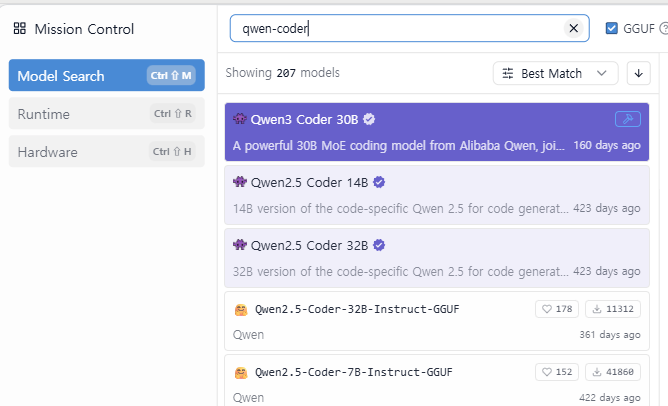Image resolution: width=668 pixels, height=406 pixels.
Task: Click the 178 likes heart badge
Action: pos(557,309)
